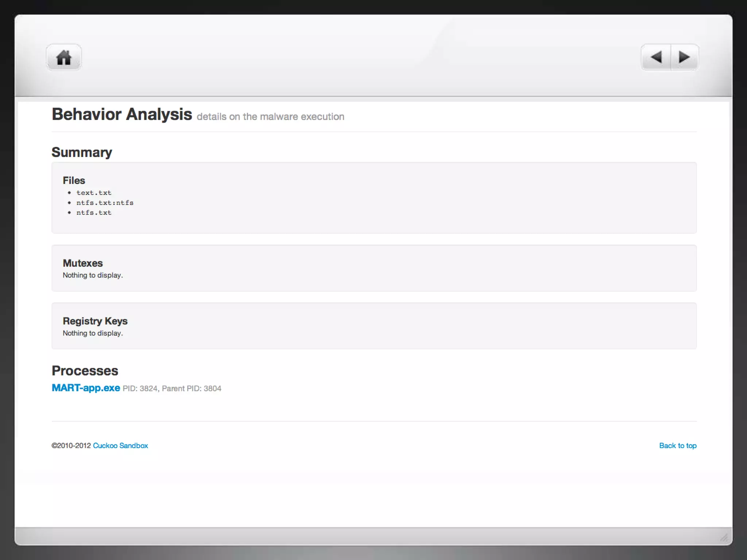The width and height of the screenshot is (747, 560).
Task: Select text.txt in Files list
Action: point(94,193)
